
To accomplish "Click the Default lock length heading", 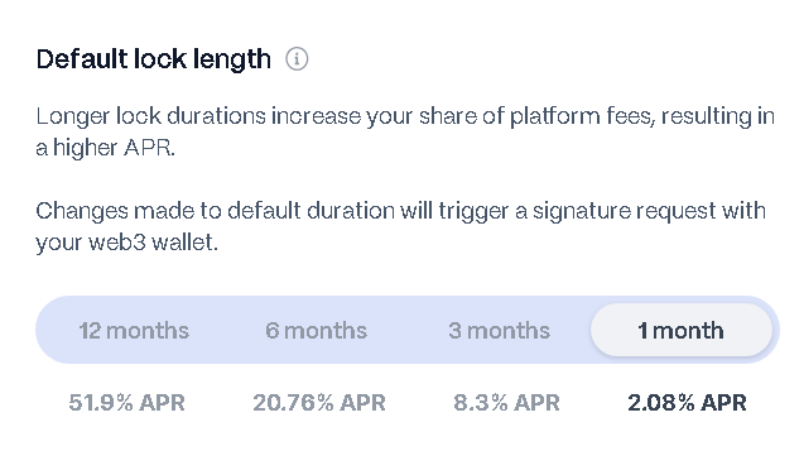I will (153, 60).
